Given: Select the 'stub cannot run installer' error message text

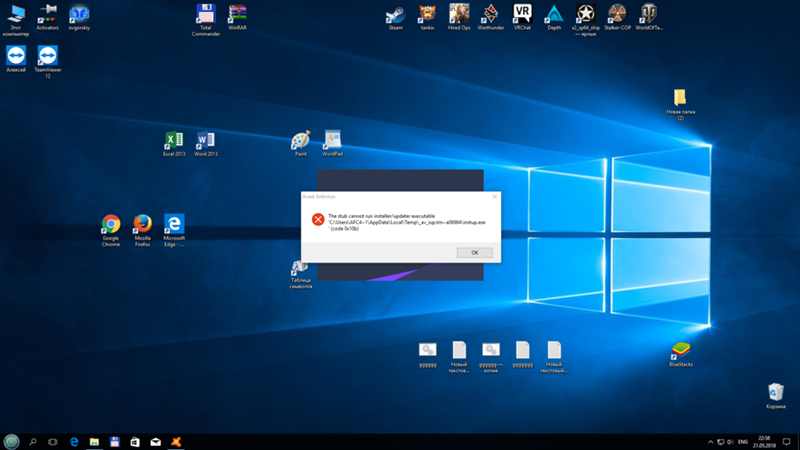Looking at the screenshot, I should click(x=407, y=222).
